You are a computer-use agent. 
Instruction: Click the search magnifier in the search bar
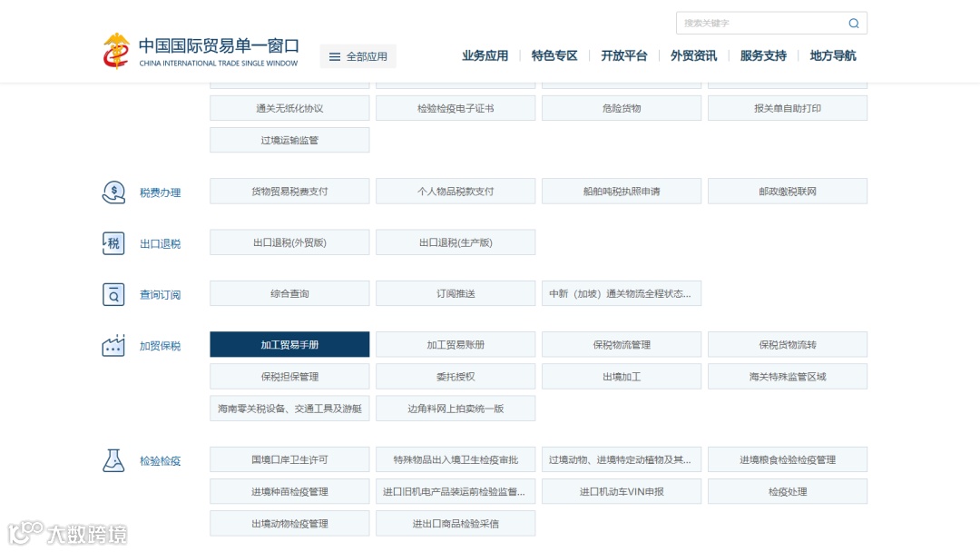click(854, 23)
